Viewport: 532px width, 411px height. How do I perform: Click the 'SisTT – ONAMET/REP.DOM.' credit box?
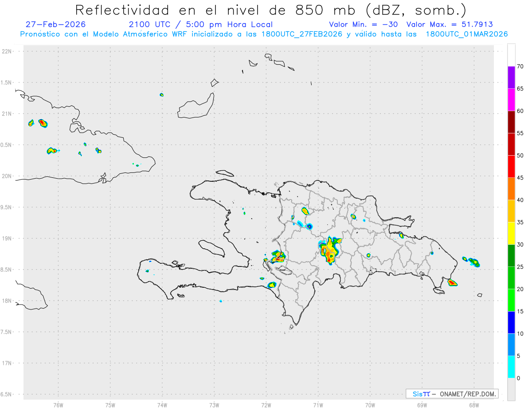pyautogui.click(x=452, y=394)
